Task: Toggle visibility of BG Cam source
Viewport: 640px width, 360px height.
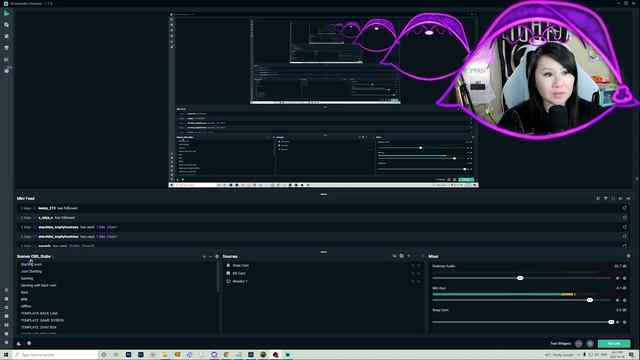Action: coord(418,273)
